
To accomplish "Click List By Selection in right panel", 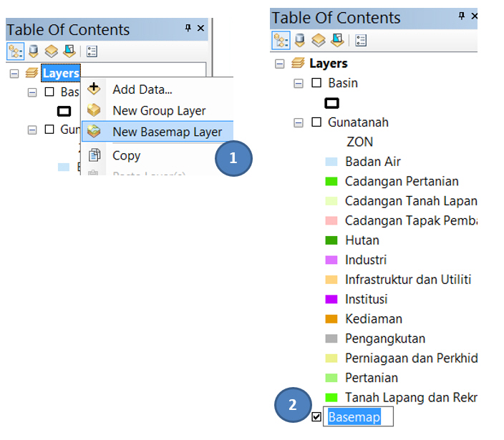I will [x=336, y=40].
